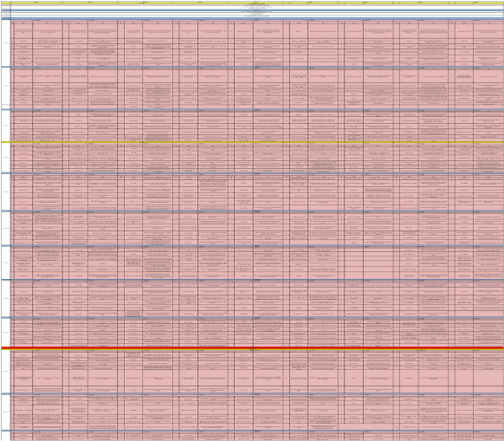The width and height of the screenshot is (504, 441).
Task: Select the blue header band above first pink section
Action: [252, 19]
